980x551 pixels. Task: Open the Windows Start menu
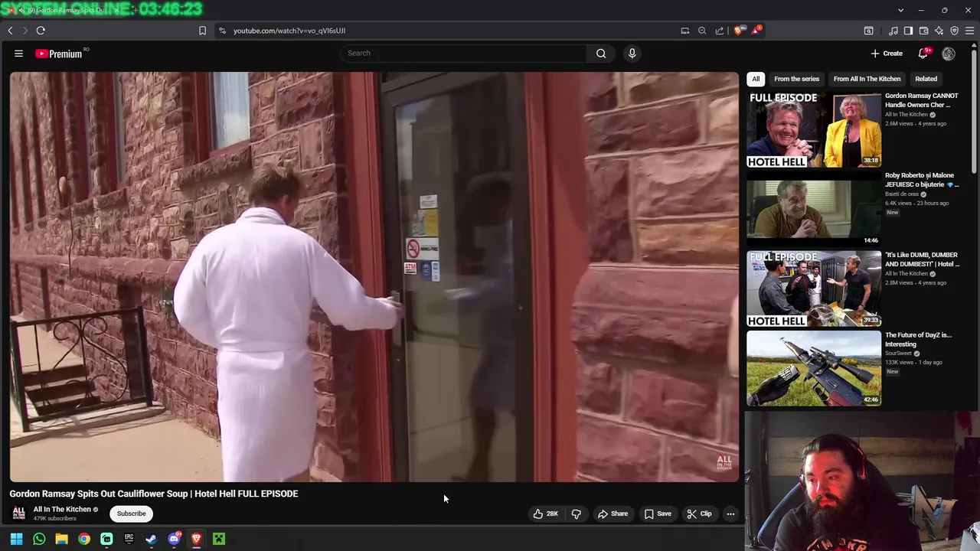[16, 539]
